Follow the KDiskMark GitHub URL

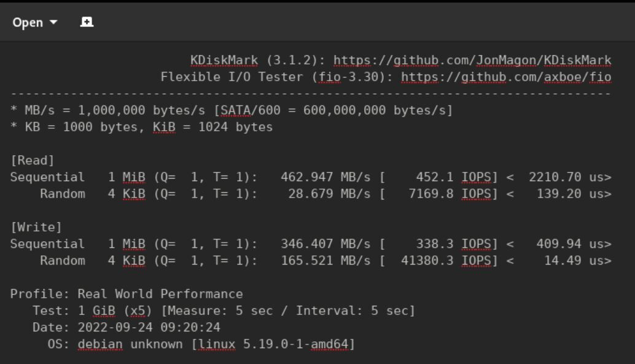pos(472,60)
